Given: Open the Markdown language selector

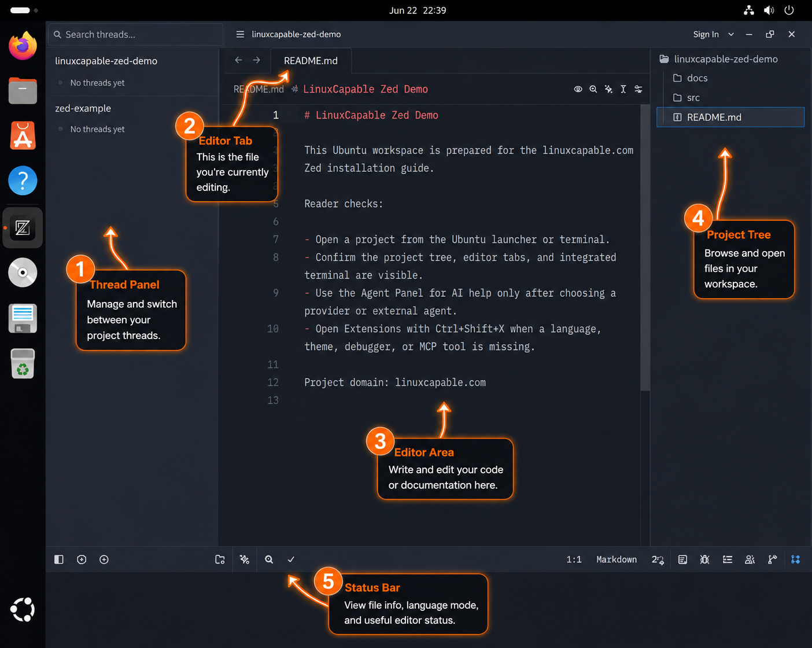Looking at the screenshot, I should [x=617, y=559].
